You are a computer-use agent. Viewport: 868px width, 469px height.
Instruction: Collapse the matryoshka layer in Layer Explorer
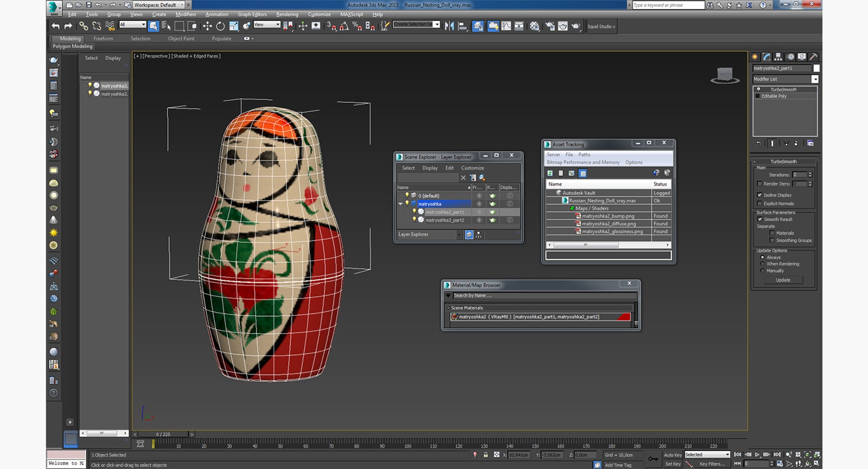click(401, 204)
